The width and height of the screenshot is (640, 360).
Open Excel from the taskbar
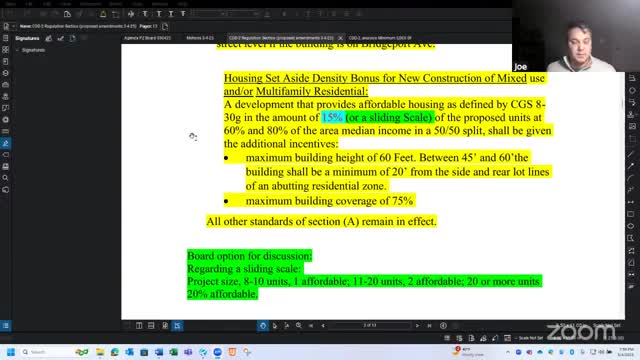173,352
